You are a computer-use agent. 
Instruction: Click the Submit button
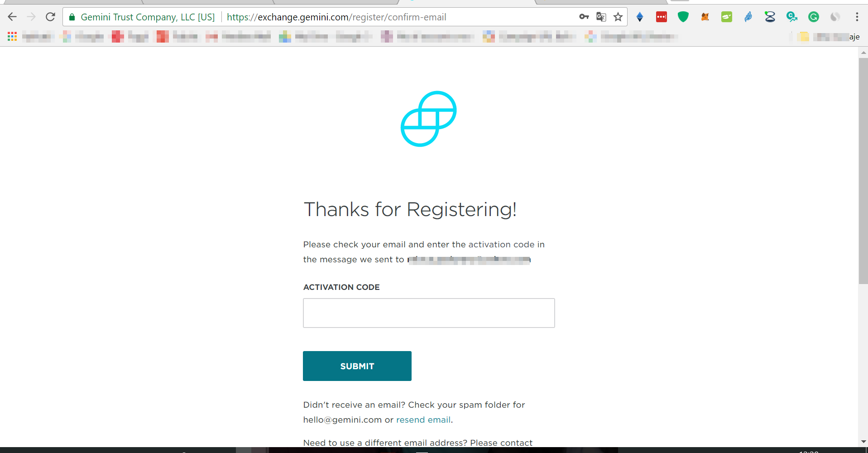pos(357,366)
